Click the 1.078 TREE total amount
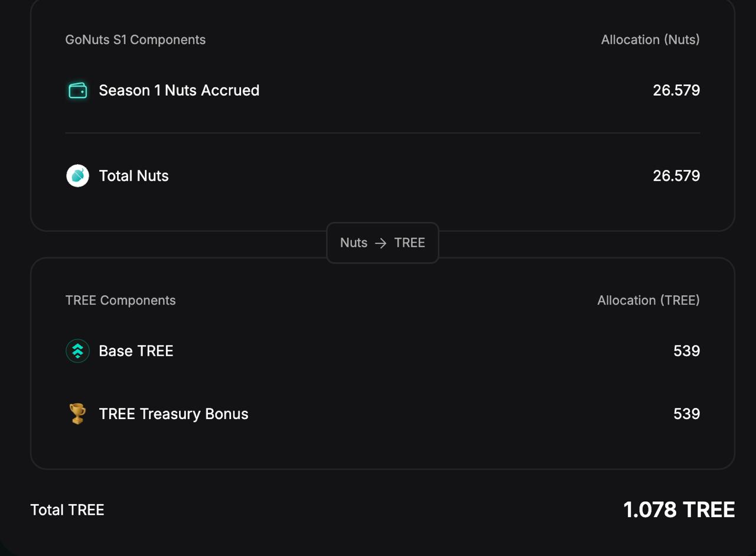The height and width of the screenshot is (556, 756). (x=679, y=510)
